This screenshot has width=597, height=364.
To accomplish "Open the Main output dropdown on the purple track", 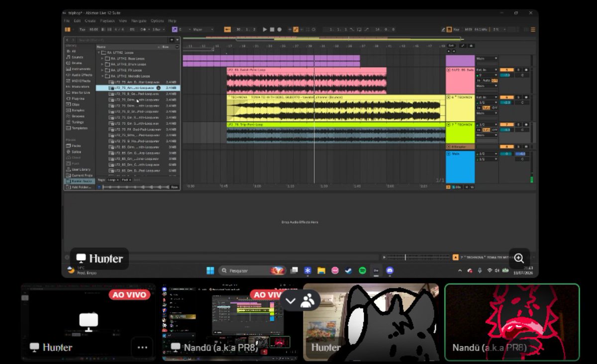I will click(487, 58).
